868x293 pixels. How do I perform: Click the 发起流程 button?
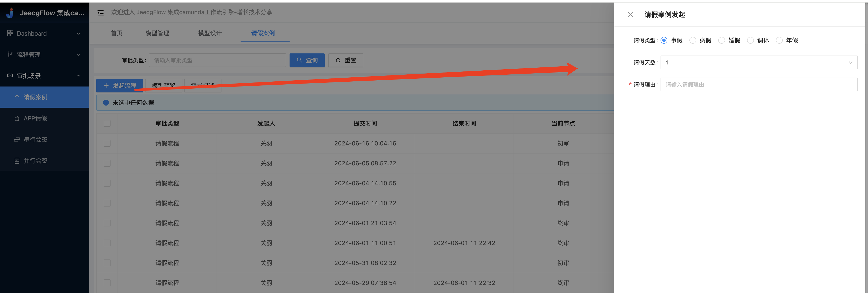click(x=120, y=85)
